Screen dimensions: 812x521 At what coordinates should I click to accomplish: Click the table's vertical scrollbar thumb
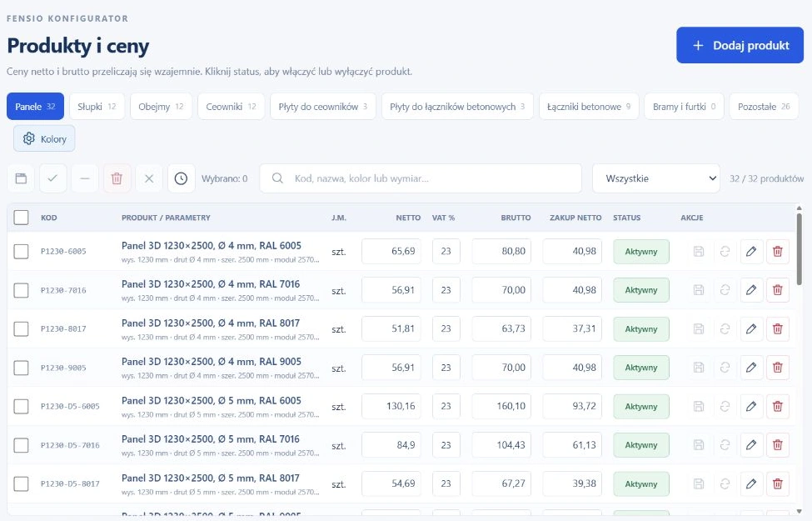(799, 249)
